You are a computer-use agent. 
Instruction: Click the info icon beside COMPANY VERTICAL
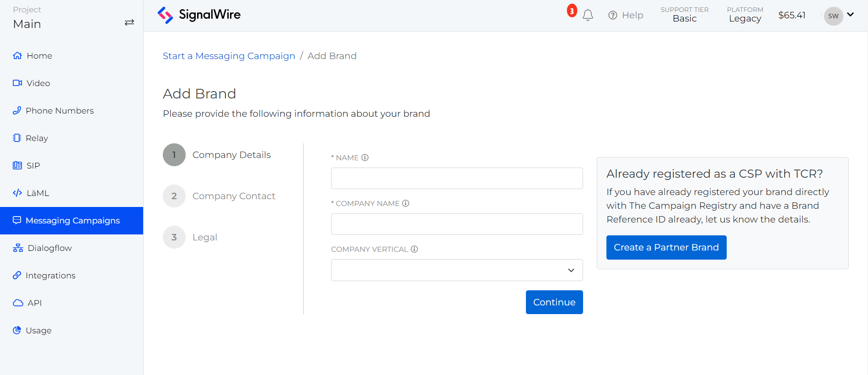[414, 249]
